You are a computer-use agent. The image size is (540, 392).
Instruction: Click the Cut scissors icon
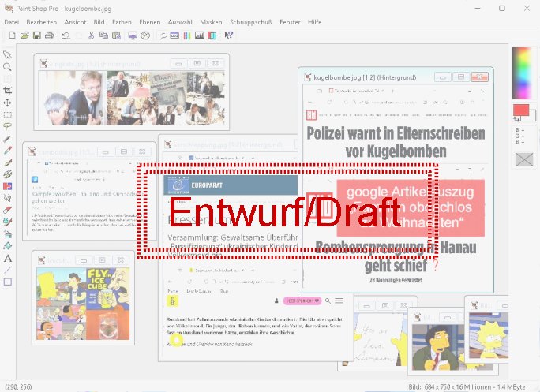(92, 35)
